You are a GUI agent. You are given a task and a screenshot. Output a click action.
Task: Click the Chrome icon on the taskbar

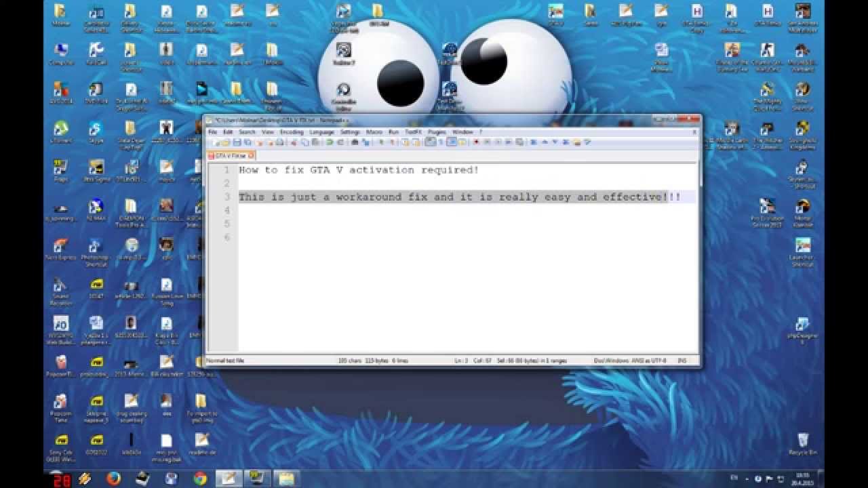[200, 479]
